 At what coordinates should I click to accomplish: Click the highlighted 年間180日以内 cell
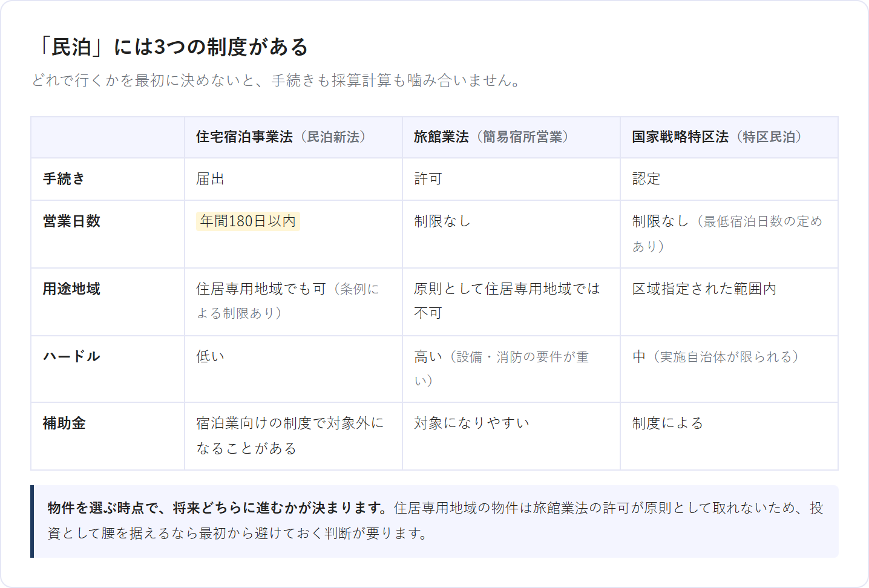(x=248, y=221)
